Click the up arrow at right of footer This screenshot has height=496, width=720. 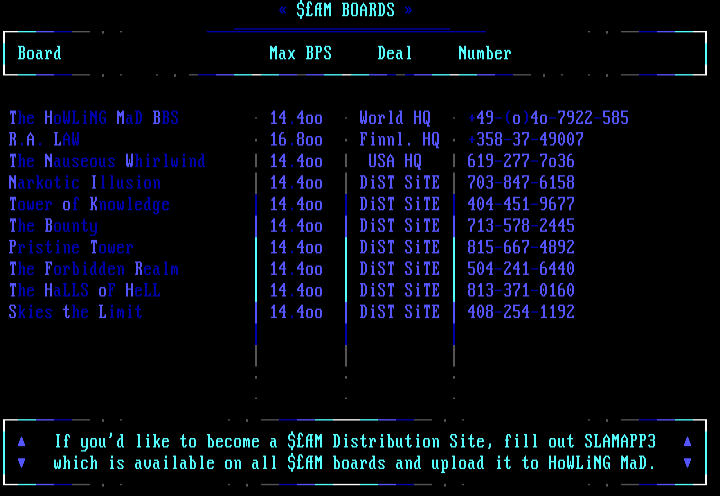tap(687, 441)
